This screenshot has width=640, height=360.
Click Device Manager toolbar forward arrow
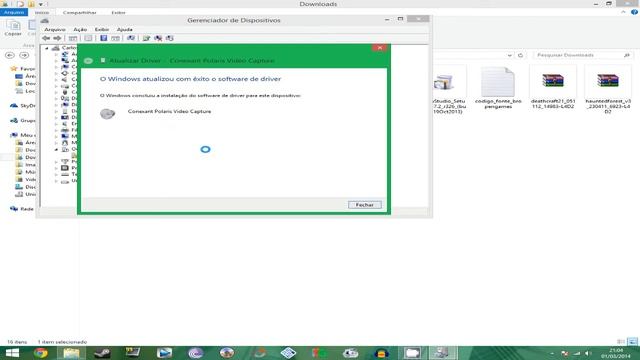coord(57,38)
